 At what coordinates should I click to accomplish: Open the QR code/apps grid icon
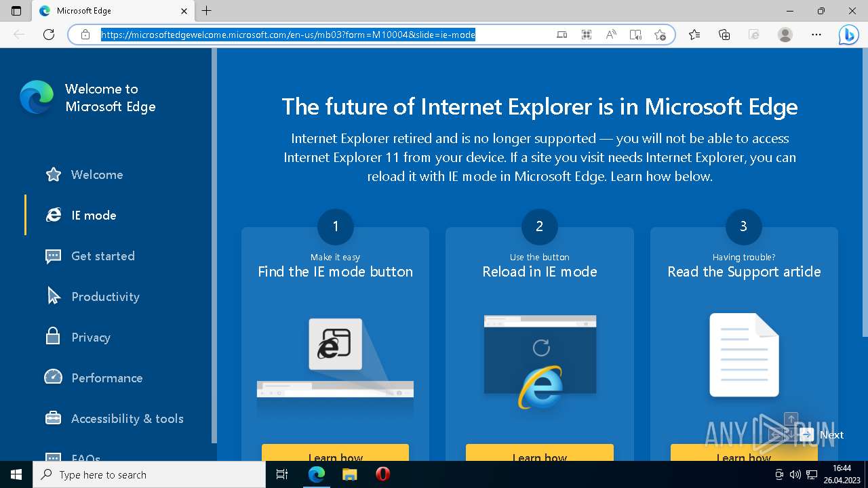(587, 35)
